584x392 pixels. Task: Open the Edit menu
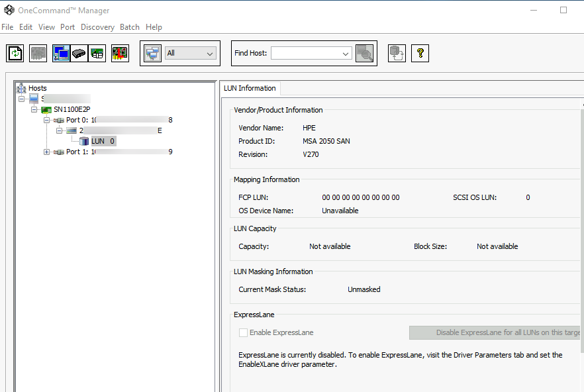26,27
